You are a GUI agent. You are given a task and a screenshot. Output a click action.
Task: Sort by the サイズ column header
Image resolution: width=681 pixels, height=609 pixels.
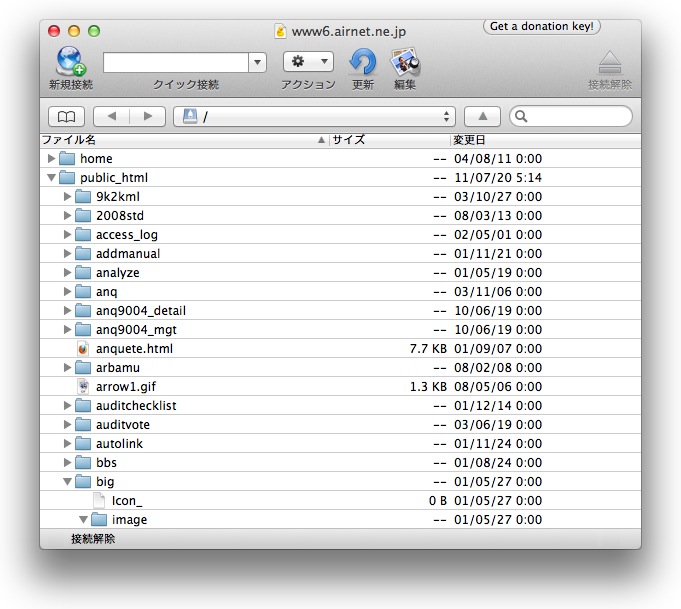point(390,140)
